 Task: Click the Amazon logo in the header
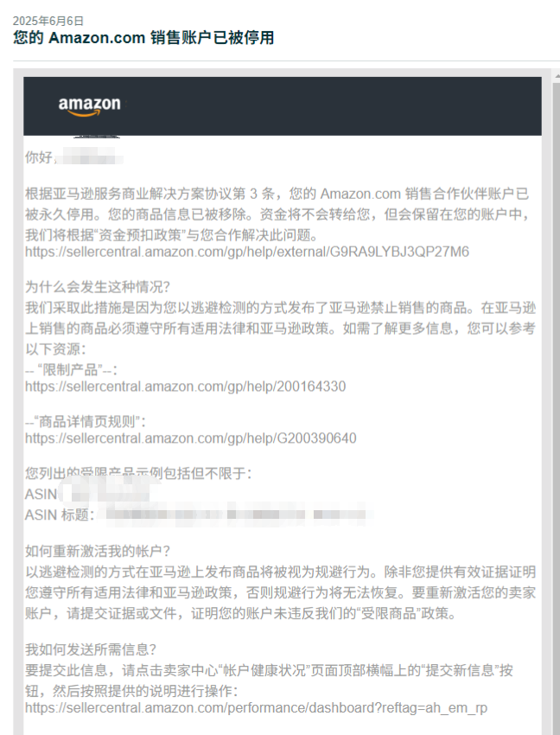90,106
